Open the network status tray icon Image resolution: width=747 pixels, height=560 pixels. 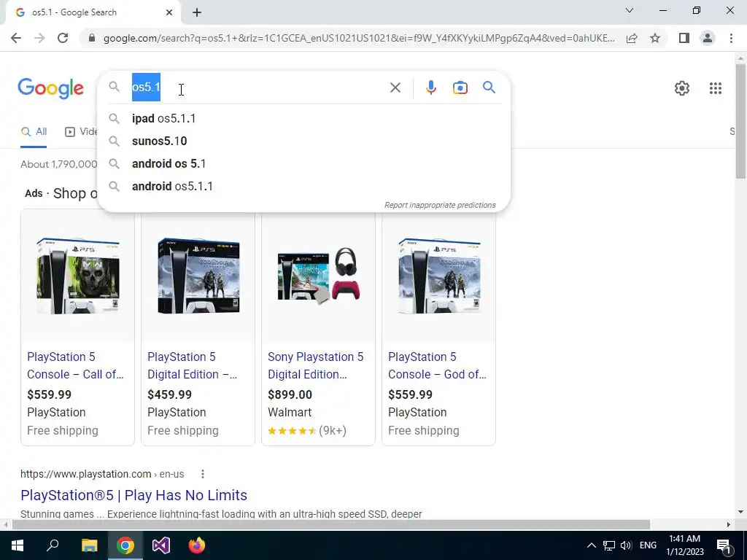coord(608,545)
